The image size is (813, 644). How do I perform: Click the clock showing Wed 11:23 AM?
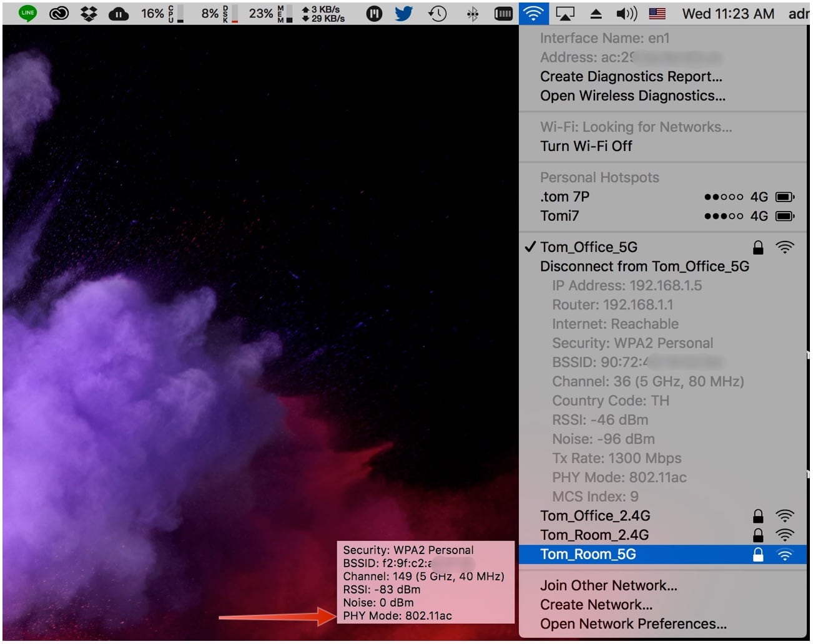coord(729,12)
